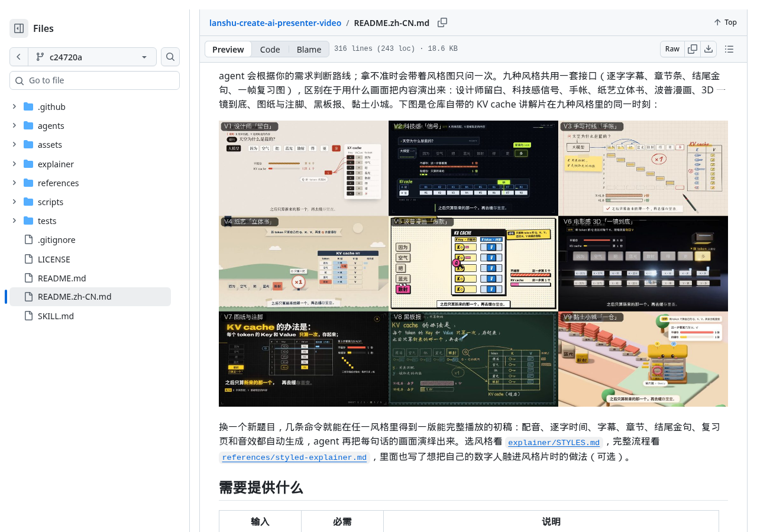The height and width of the screenshot is (532, 757).
Task: Switch to the Blame tab
Action: coord(309,49)
